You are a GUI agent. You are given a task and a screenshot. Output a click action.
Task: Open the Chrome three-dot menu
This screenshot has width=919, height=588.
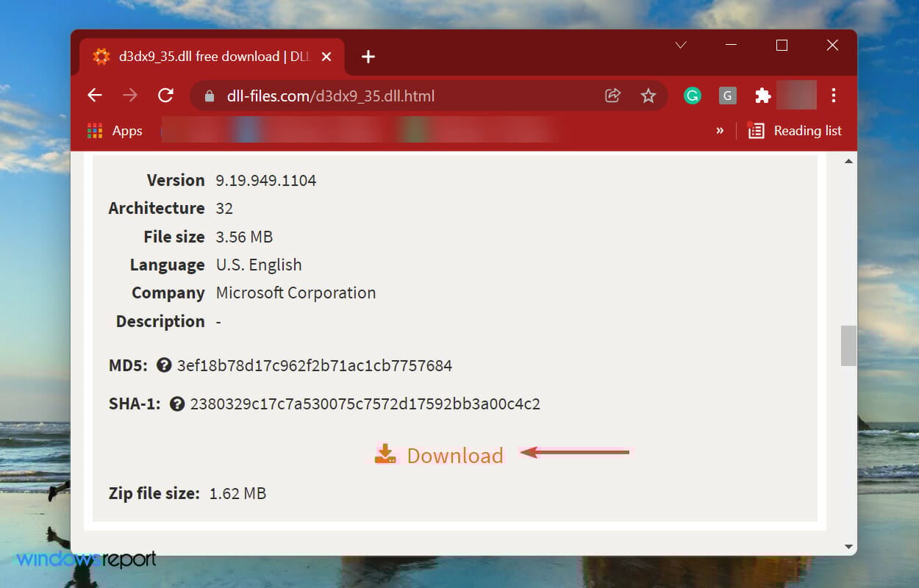[x=833, y=96]
